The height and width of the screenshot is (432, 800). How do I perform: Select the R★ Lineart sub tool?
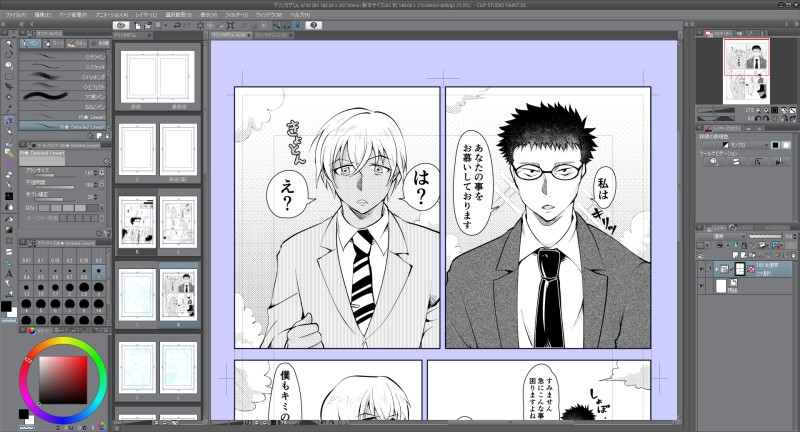[x=62, y=117]
